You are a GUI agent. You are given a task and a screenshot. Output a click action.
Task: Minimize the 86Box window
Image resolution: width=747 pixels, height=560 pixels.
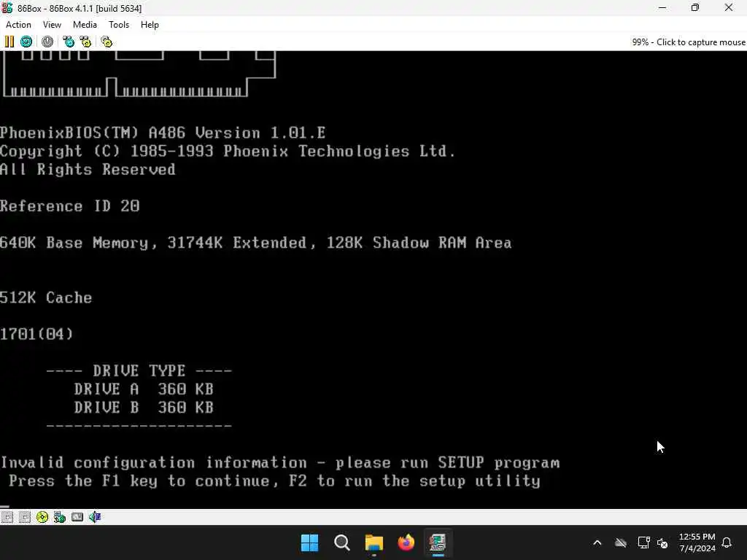(x=662, y=8)
